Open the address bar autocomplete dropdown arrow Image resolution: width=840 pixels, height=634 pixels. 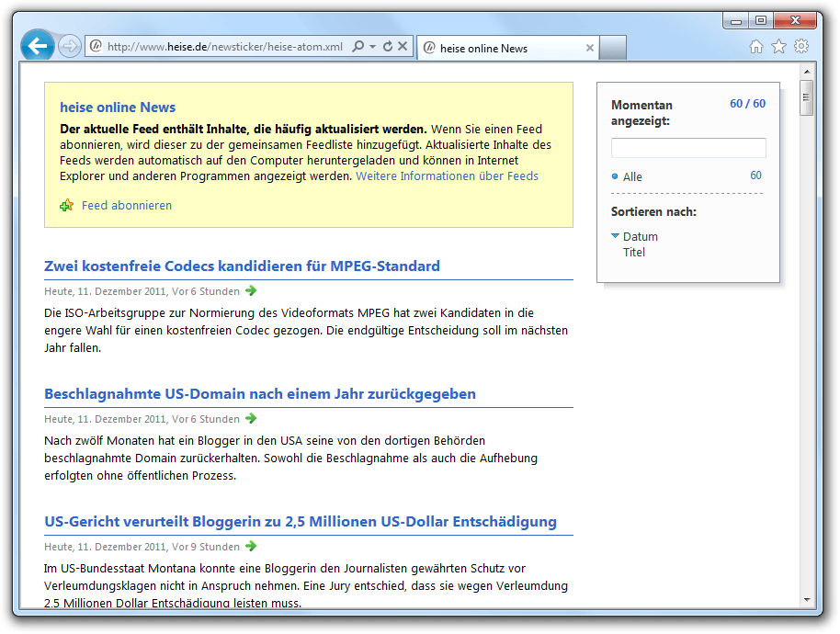click(x=372, y=47)
